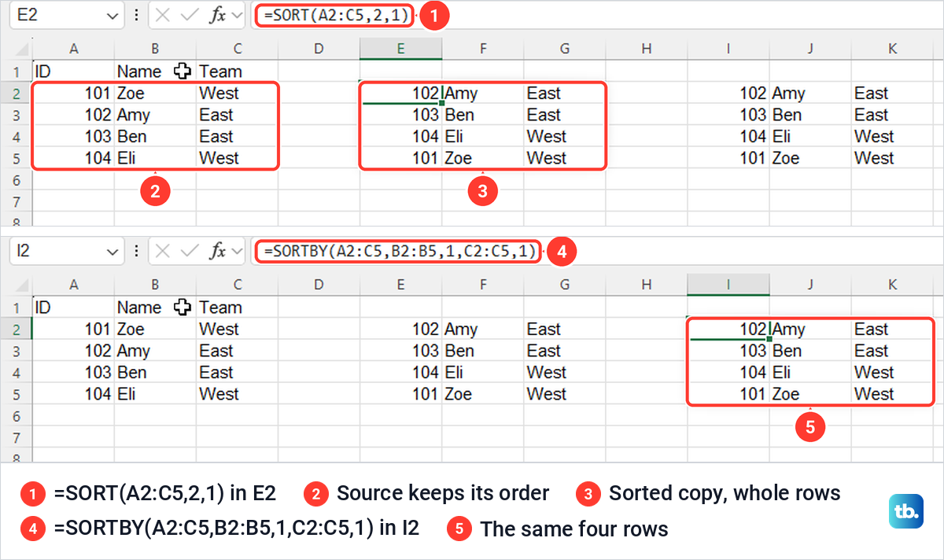Select column B header in lower sheet
944x560 pixels.
(x=155, y=285)
